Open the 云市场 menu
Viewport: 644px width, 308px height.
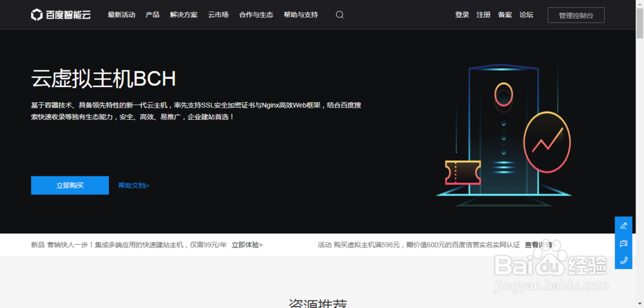coord(218,15)
